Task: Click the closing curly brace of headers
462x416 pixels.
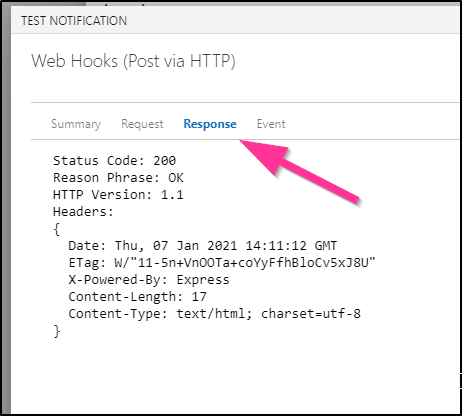Action: 57,331
